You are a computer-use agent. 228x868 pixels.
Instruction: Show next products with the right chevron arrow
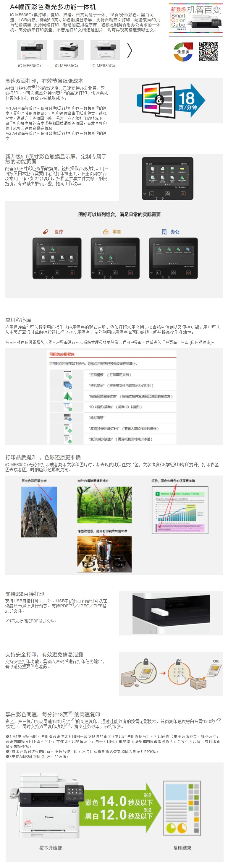(130, 51)
